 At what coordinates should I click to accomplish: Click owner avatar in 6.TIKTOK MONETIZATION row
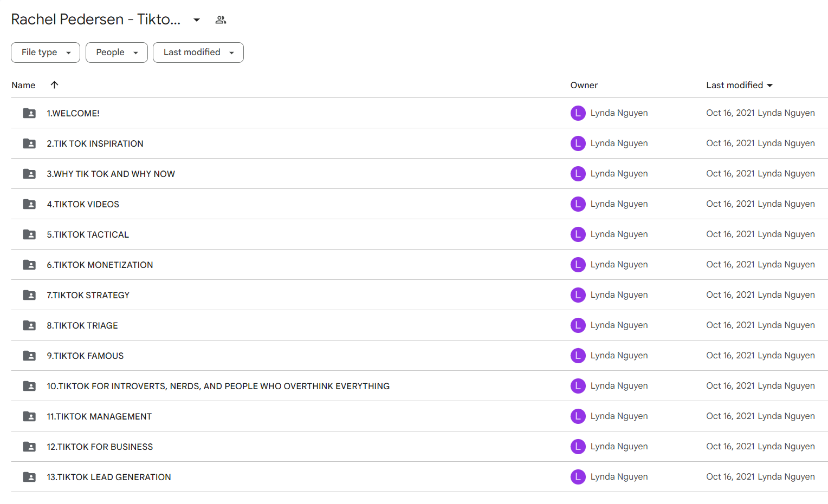(578, 265)
